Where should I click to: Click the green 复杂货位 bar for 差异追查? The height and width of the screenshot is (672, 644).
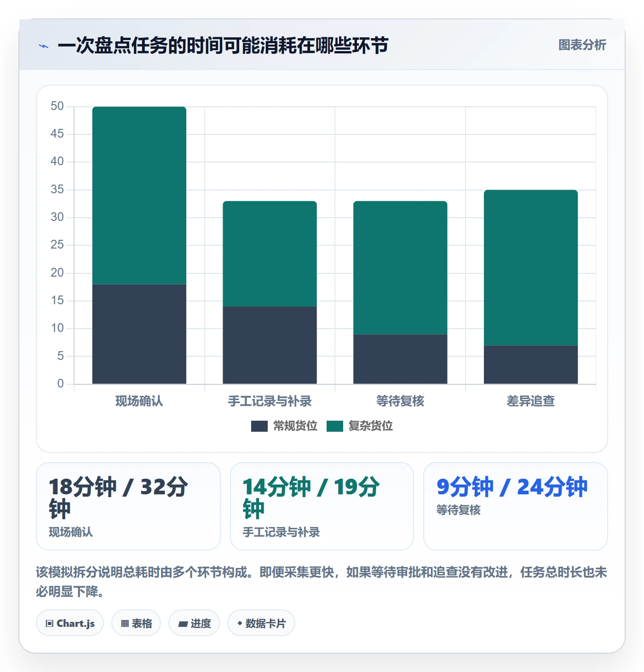click(531, 267)
